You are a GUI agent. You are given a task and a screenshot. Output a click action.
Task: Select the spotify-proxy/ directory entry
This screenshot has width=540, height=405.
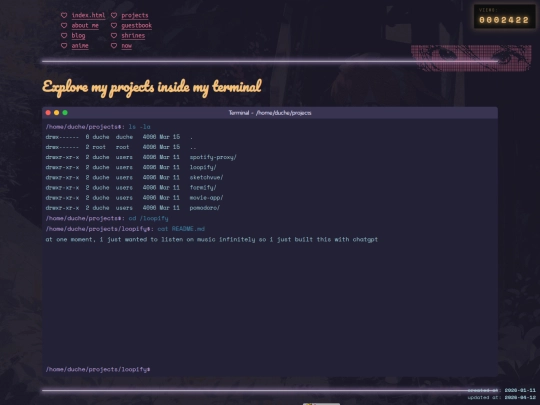pyautogui.click(x=213, y=157)
